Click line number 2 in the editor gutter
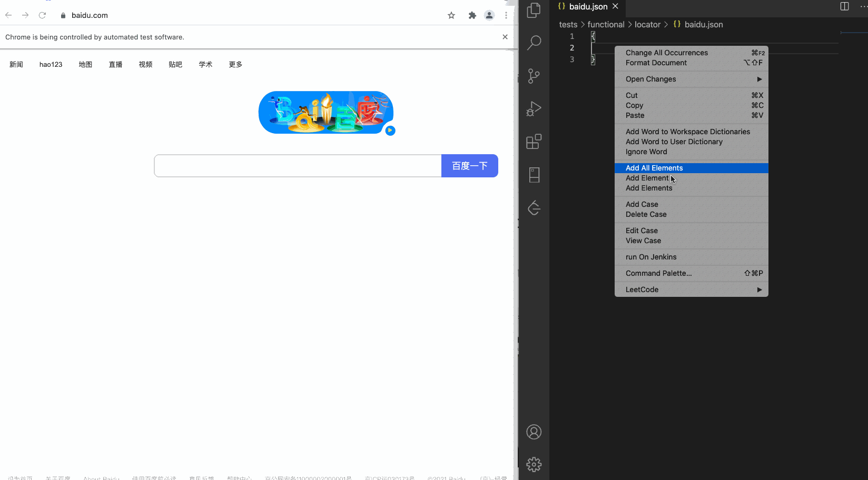Screen dimensions: 868x480 (x=572, y=48)
